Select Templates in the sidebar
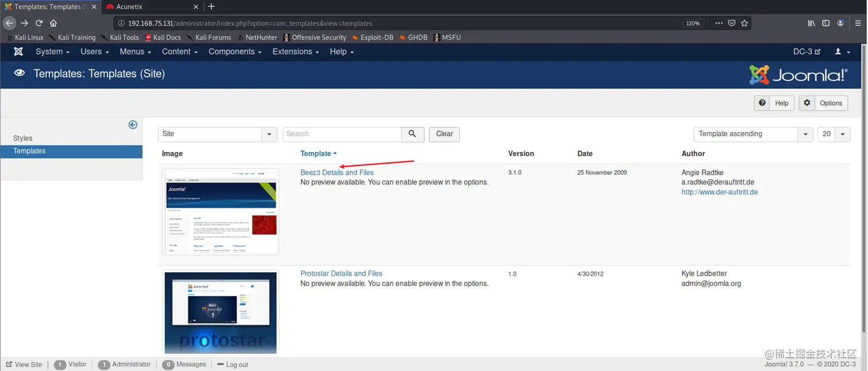Image resolution: width=868 pixels, height=371 pixels. click(x=71, y=151)
